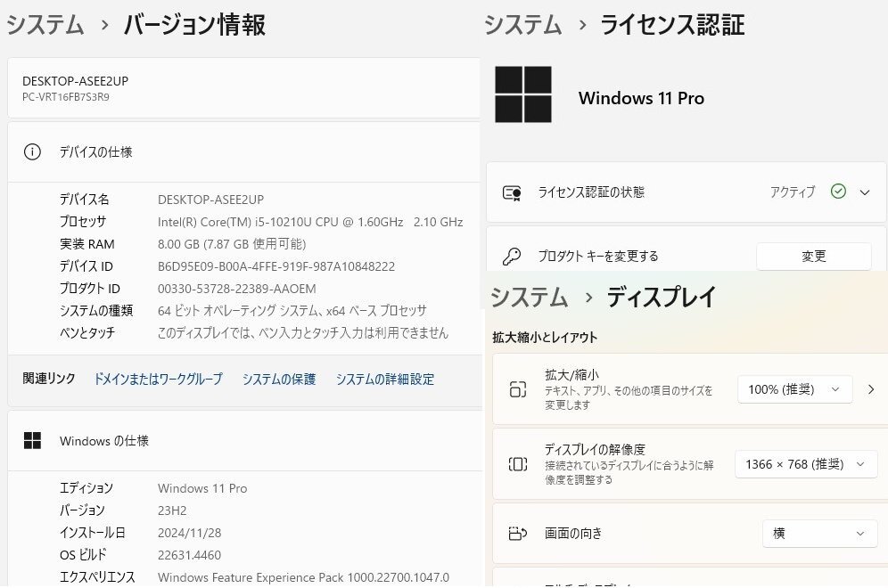Click the バージョン value 23H2
The image size is (888, 588).
point(172,510)
